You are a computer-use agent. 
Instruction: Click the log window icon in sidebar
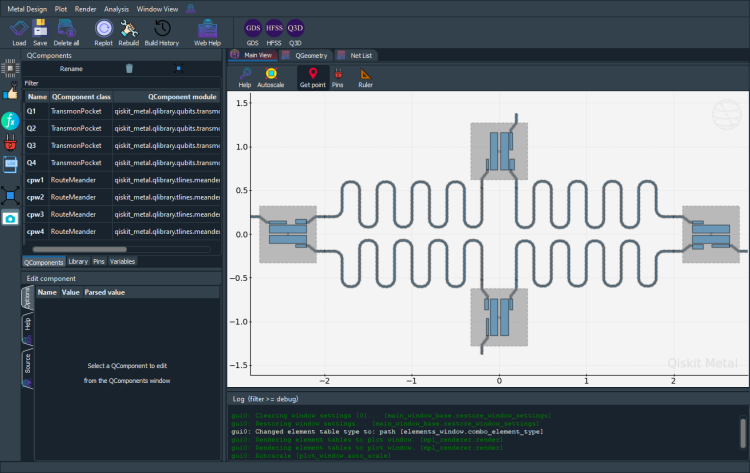point(10,164)
